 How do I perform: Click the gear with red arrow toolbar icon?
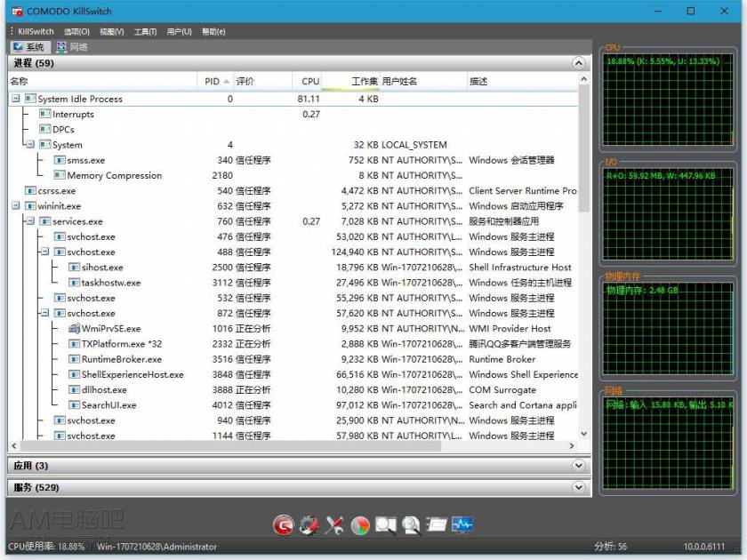coord(309,525)
